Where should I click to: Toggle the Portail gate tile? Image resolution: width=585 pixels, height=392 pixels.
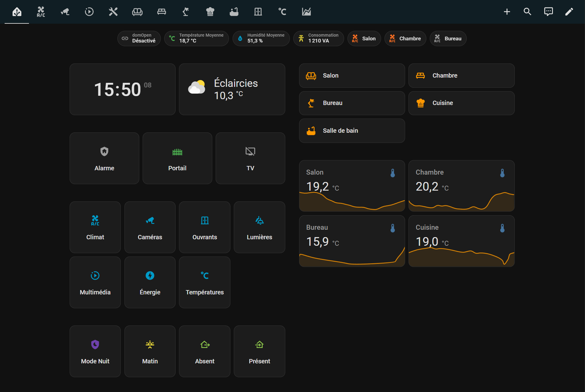(177, 158)
